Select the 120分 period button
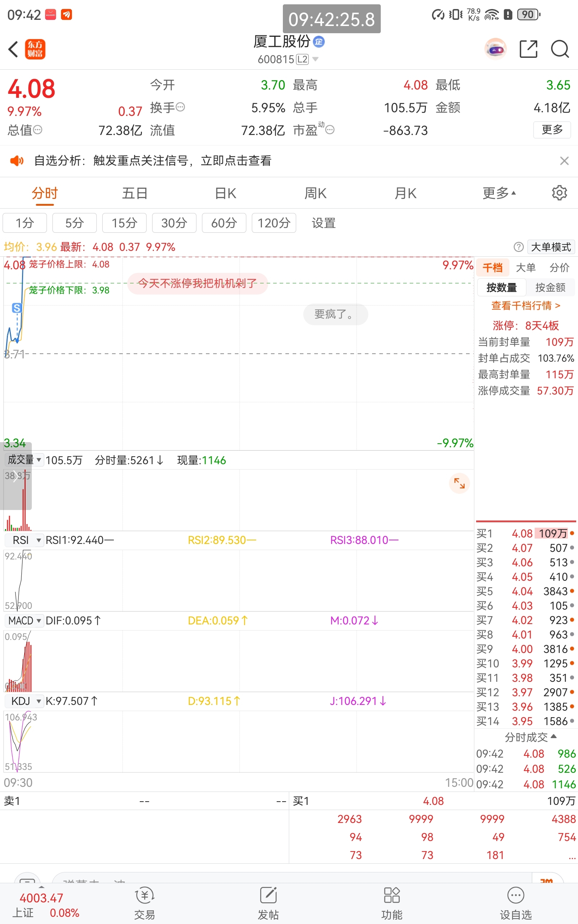 pos(274,223)
